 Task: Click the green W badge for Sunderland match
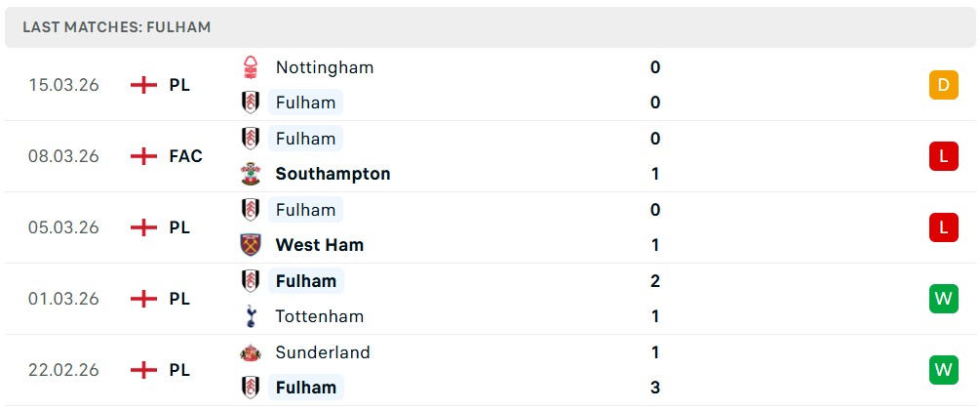(x=943, y=370)
